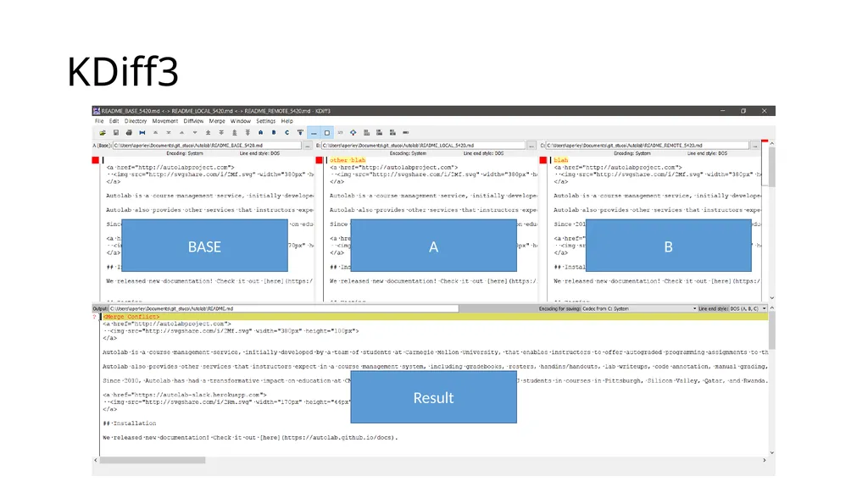
Task: Open the Encoding for saving dropdown
Action: click(639, 308)
